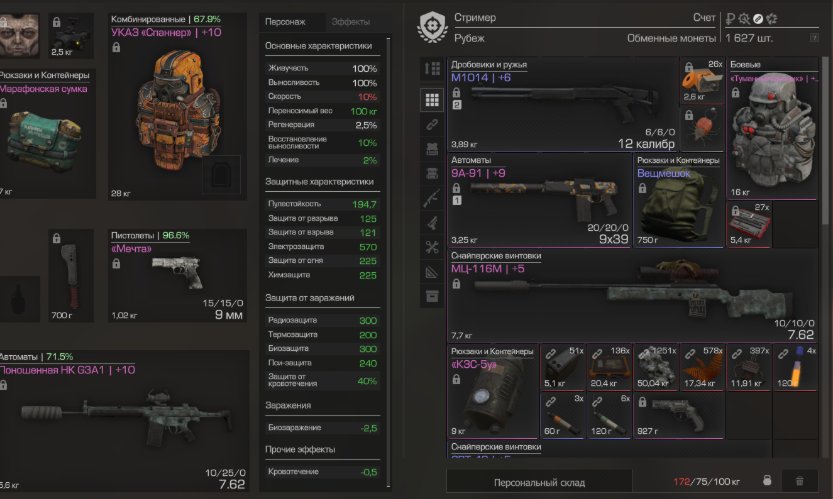
Task: Open the inventory sort options icon
Action: point(432,69)
